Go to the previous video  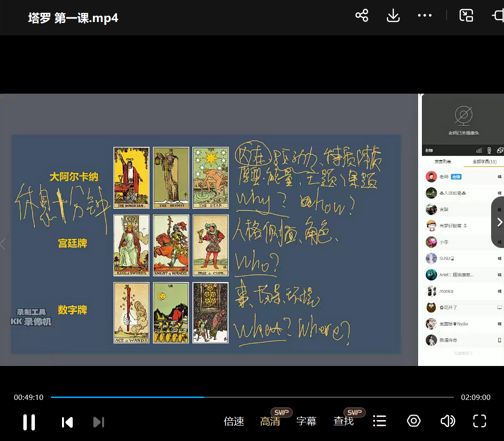[x=67, y=422]
